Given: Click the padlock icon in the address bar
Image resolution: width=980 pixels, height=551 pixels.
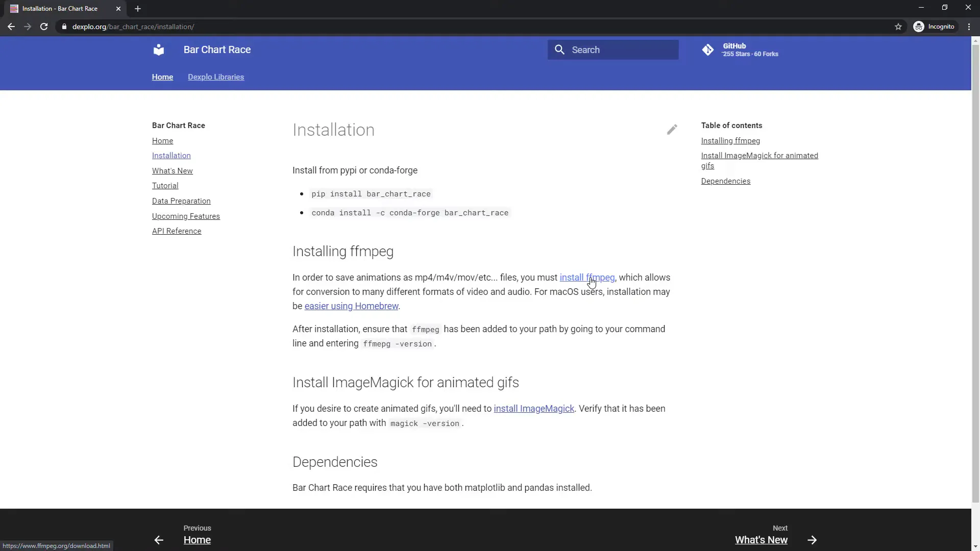Looking at the screenshot, I should (64, 27).
